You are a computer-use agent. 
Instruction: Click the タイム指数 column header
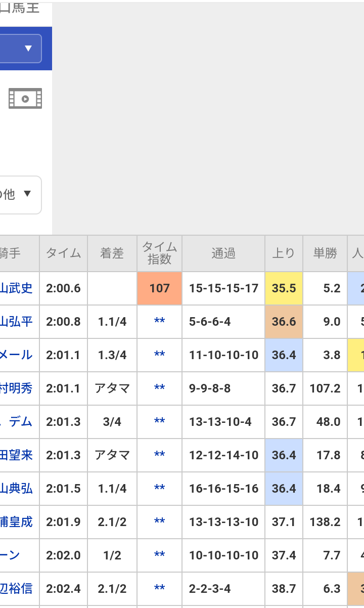159,253
